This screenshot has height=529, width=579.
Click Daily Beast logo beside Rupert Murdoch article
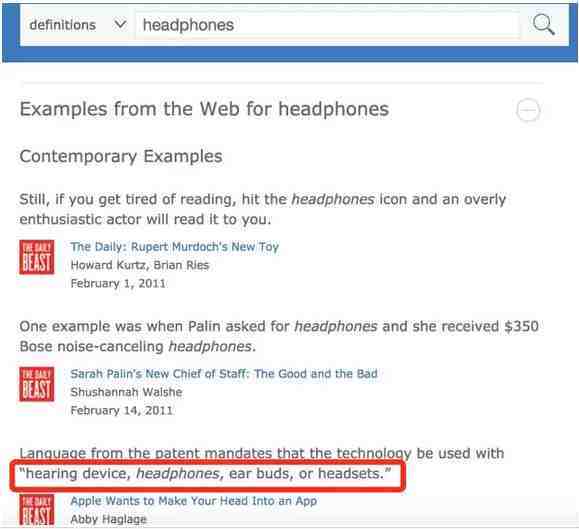(37, 257)
